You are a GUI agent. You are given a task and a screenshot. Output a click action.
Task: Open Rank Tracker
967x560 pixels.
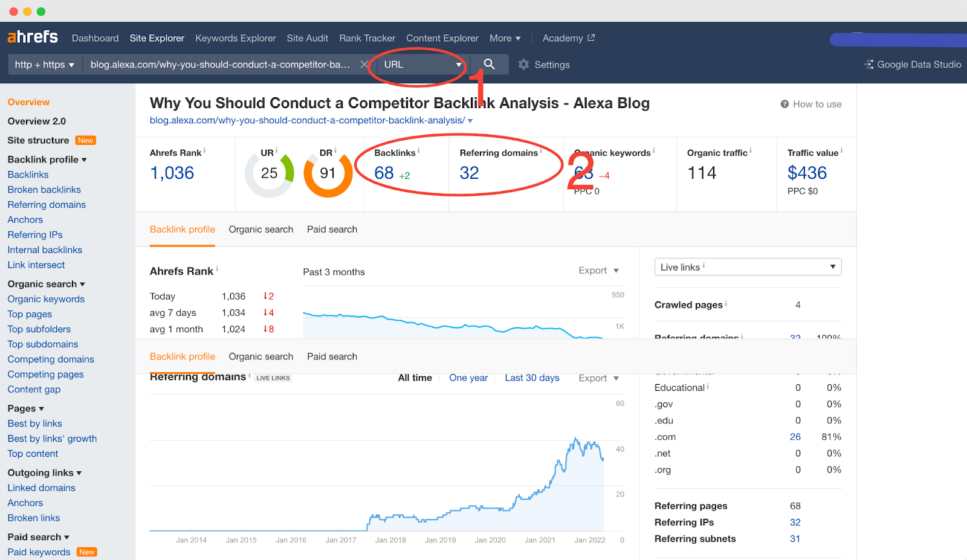point(367,38)
